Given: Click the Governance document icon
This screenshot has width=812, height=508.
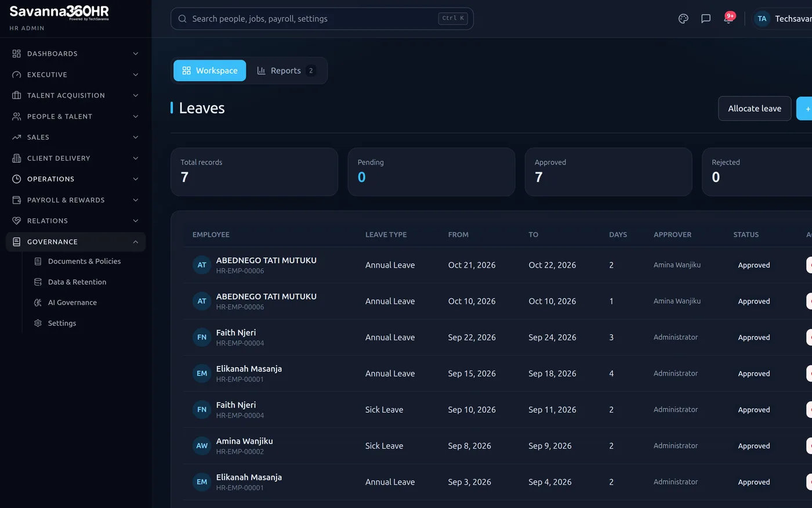Looking at the screenshot, I should 16,242.
